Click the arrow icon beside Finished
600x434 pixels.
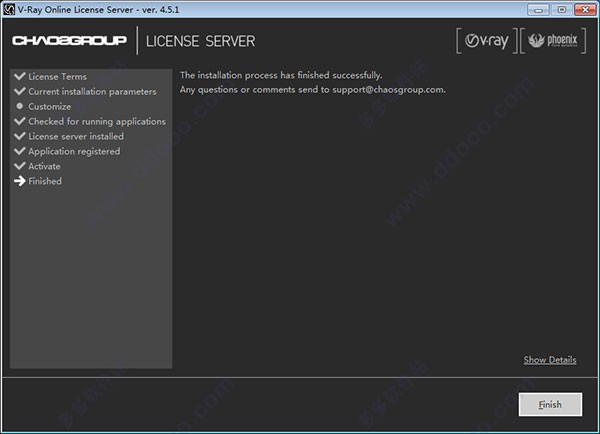(x=19, y=181)
